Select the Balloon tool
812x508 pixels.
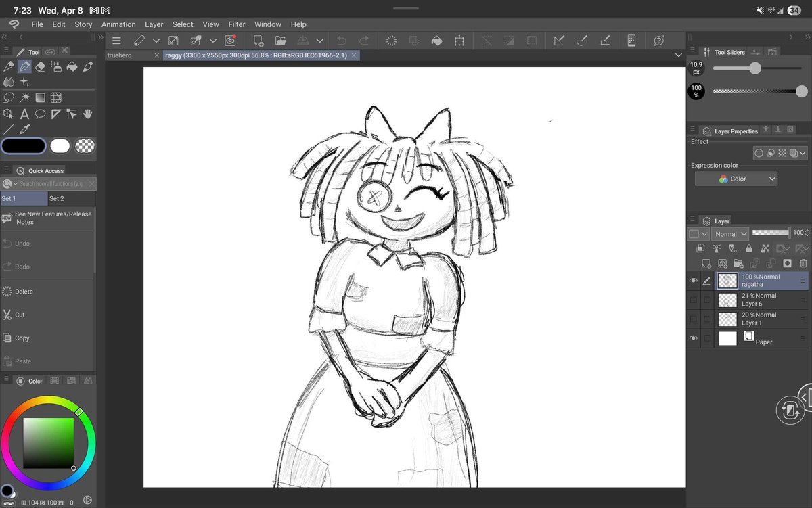coord(40,114)
